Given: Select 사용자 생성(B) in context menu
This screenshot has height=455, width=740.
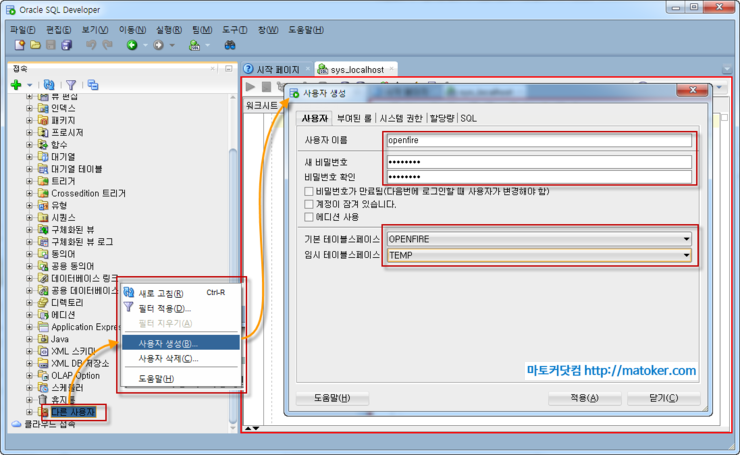Looking at the screenshot, I should [x=181, y=343].
